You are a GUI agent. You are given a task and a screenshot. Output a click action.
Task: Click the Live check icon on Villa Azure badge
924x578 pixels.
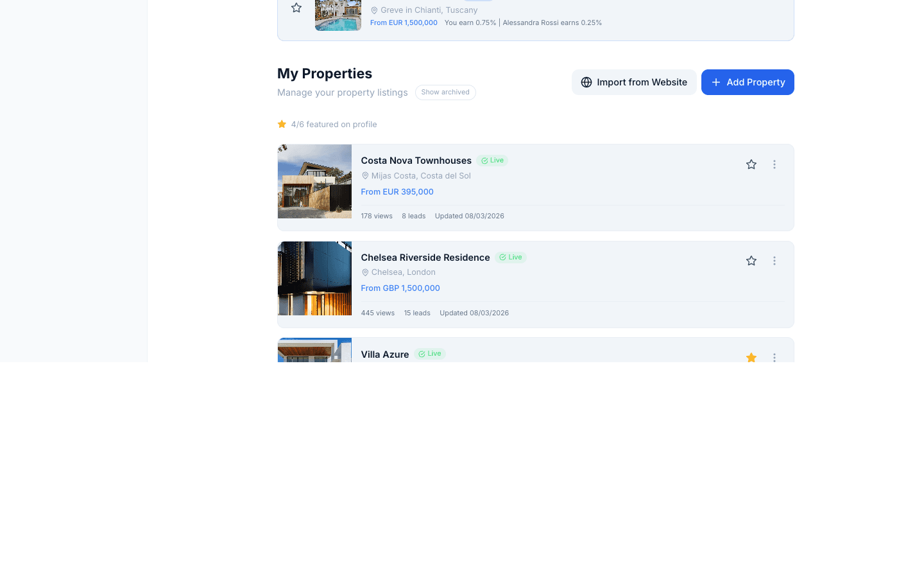(x=422, y=353)
